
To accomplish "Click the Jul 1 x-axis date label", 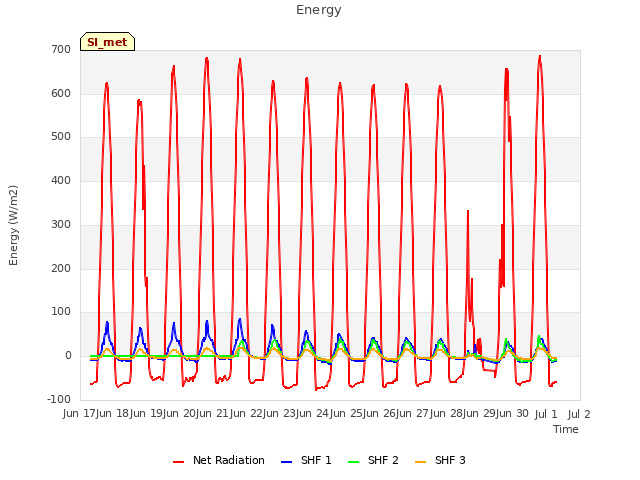I will pyautogui.click(x=546, y=414).
